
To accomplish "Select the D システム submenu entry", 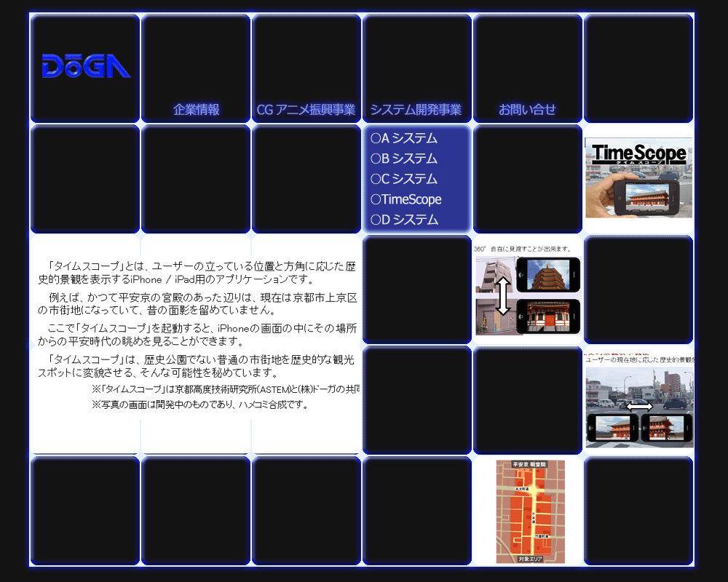I will point(404,219).
